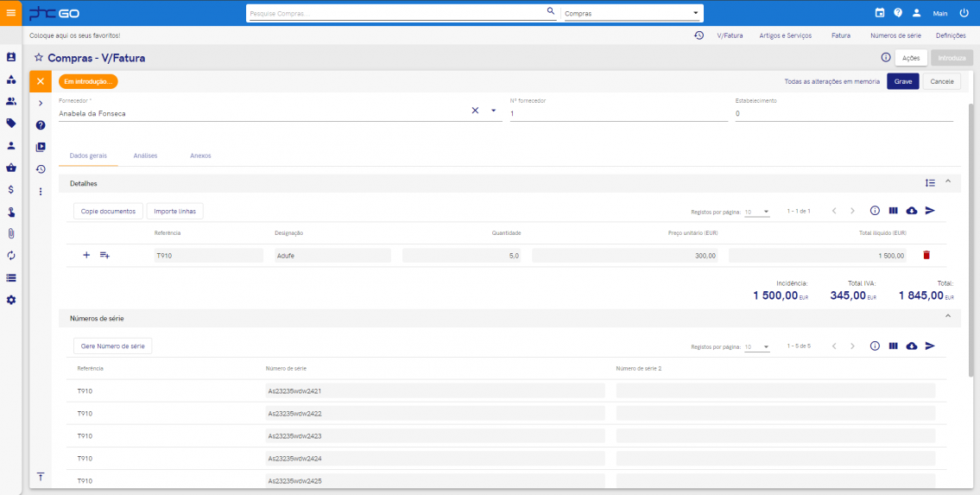
Task: Open the sidebar help question icon
Action: tap(41, 125)
